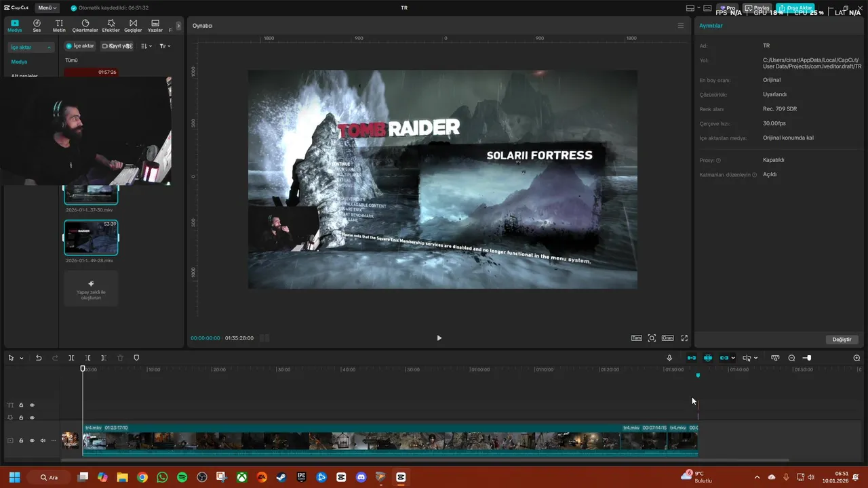Toggle clip linkage on timeline
This screenshot has height=488, width=868.
[x=724, y=358]
